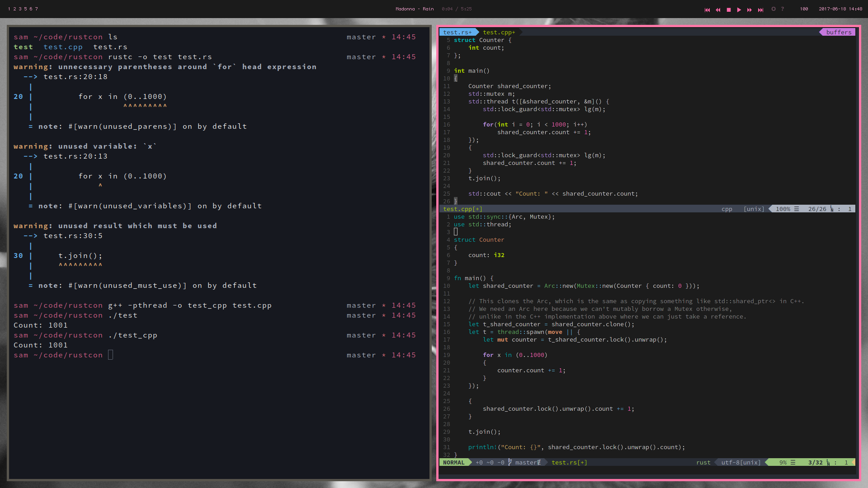
Task: Click the NORMAL mode indicator
Action: 453,462
